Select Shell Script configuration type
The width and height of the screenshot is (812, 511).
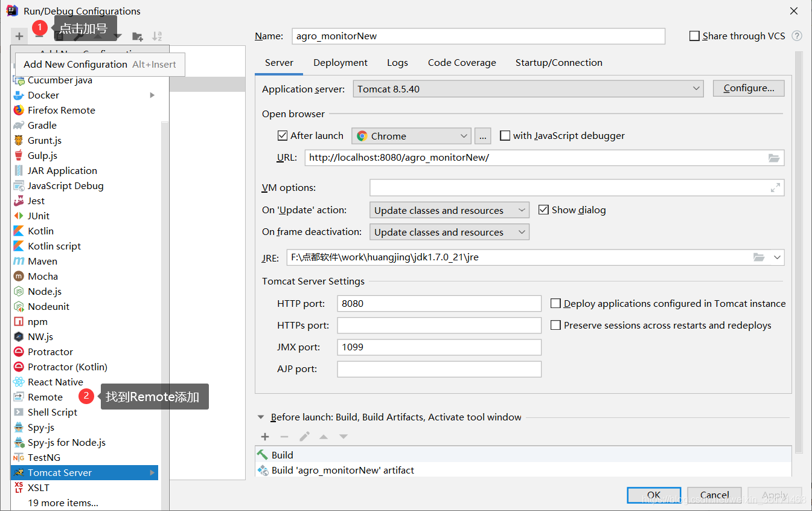84,412
